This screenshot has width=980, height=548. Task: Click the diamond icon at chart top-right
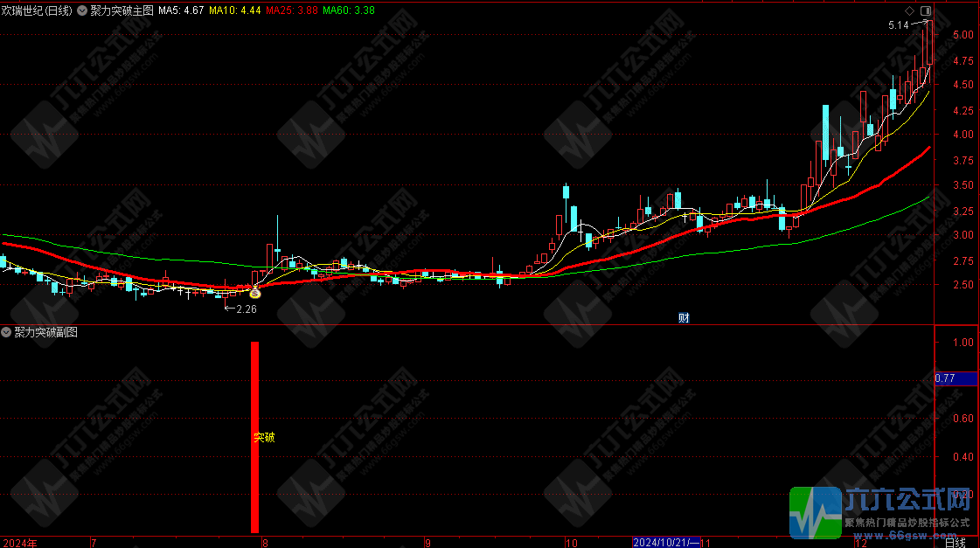click(909, 10)
